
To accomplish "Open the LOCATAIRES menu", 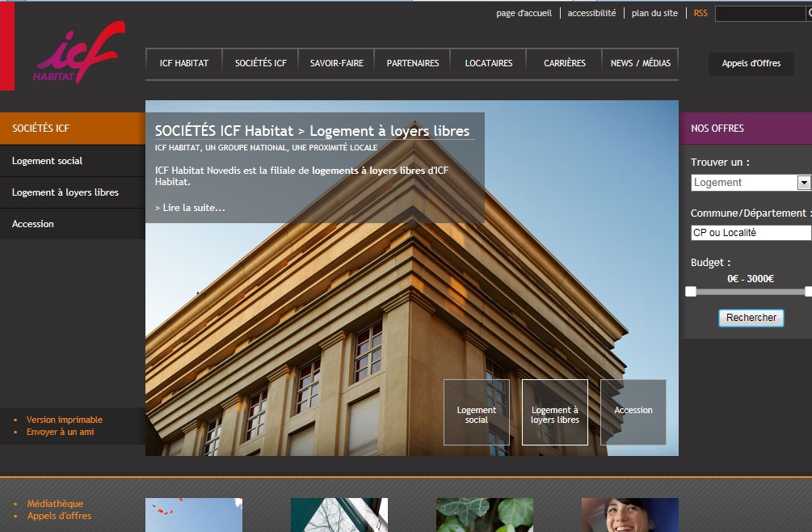I will click(x=488, y=63).
